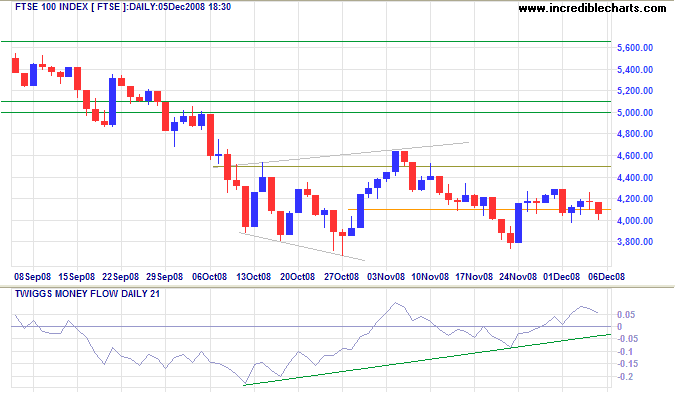Select the 5,400.00 price axis label

[635, 70]
